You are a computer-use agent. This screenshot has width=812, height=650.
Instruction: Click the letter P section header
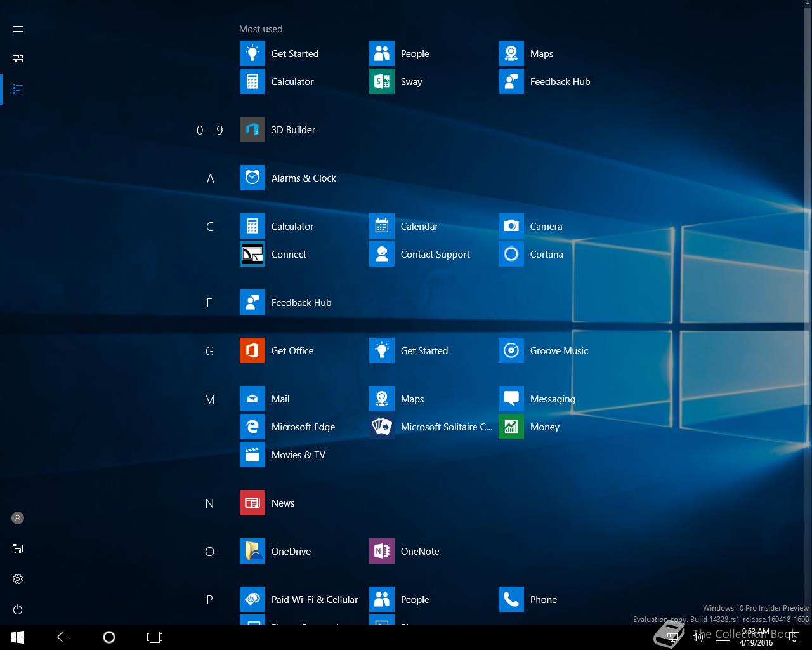pos(209,600)
